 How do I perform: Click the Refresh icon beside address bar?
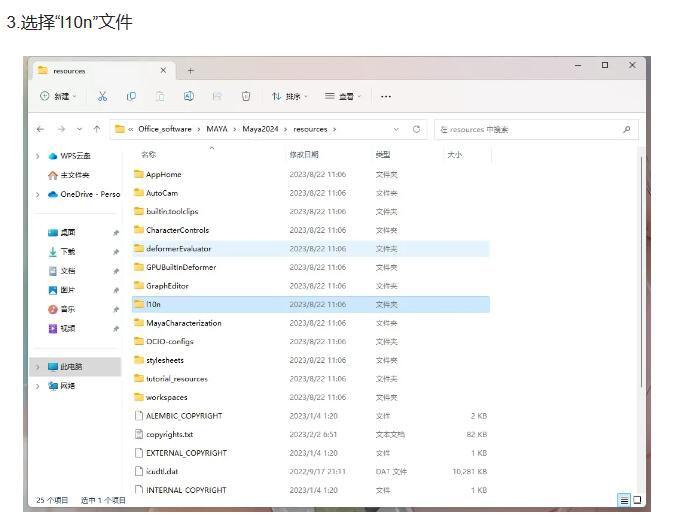tap(417, 129)
